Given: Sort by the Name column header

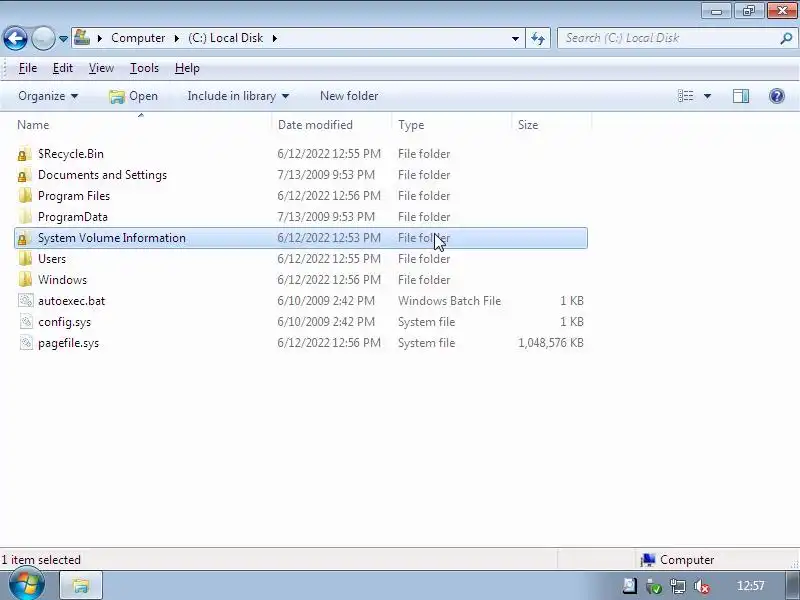Looking at the screenshot, I should coord(33,125).
